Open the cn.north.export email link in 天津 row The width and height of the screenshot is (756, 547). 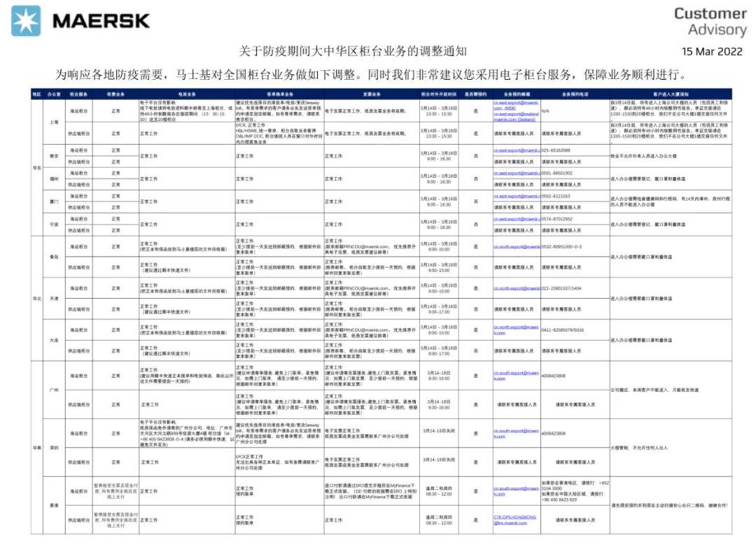point(517,288)
